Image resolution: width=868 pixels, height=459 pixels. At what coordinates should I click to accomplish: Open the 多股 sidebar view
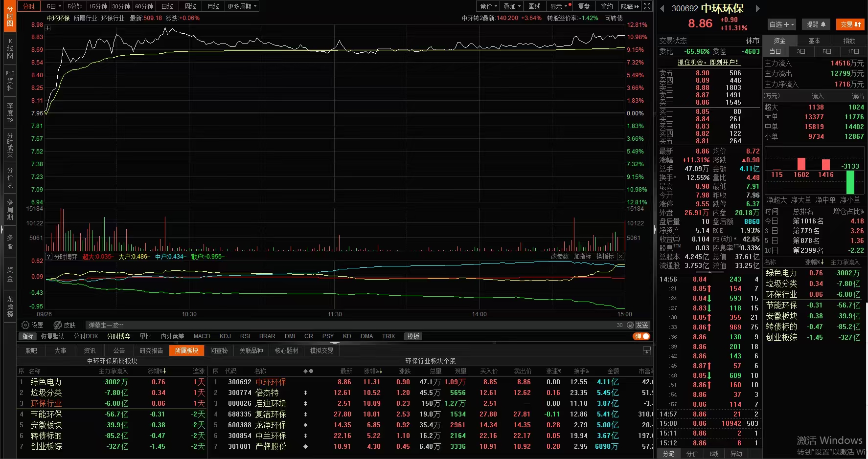[10, 242]
